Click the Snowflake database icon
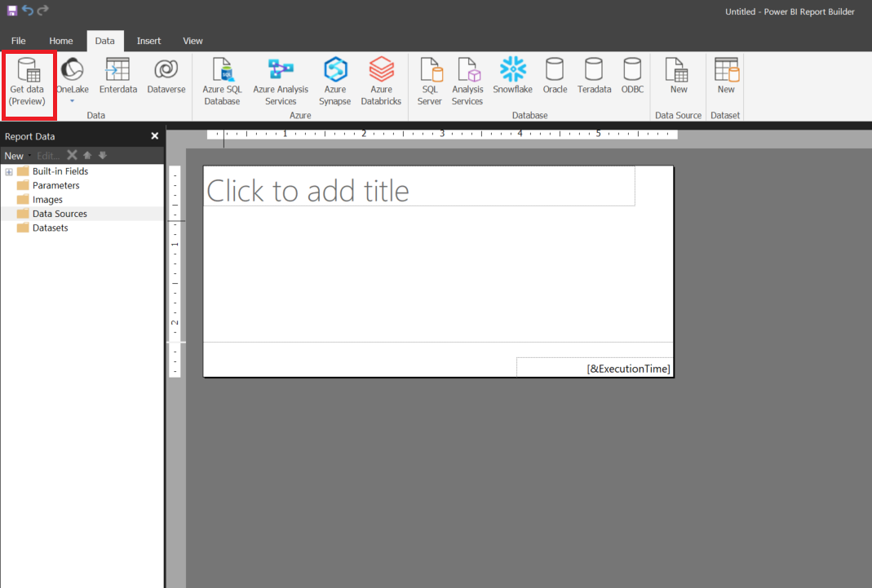The height and width of the screenshot is (588, 872). tap(512, 77)
